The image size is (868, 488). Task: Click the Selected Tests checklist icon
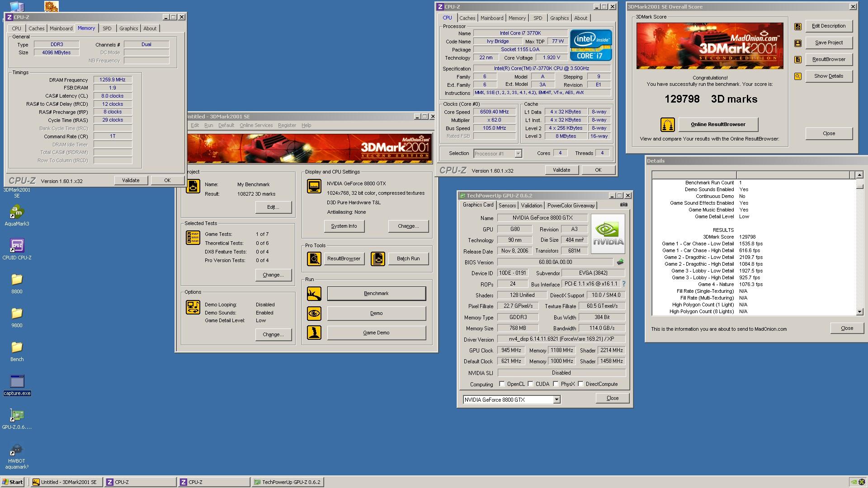pos(193,238)
